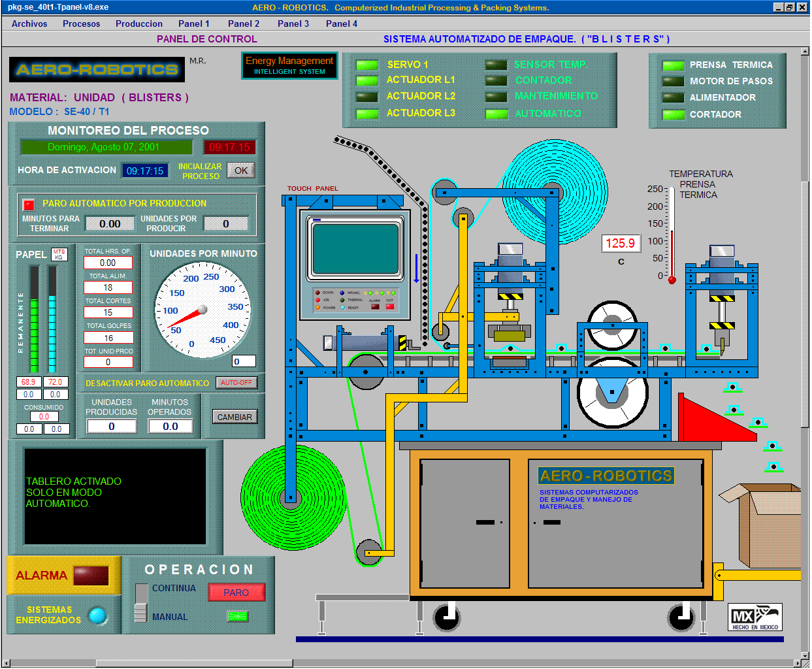
Task: Click the Unidades por Producir field
Action: coord(226,223)
